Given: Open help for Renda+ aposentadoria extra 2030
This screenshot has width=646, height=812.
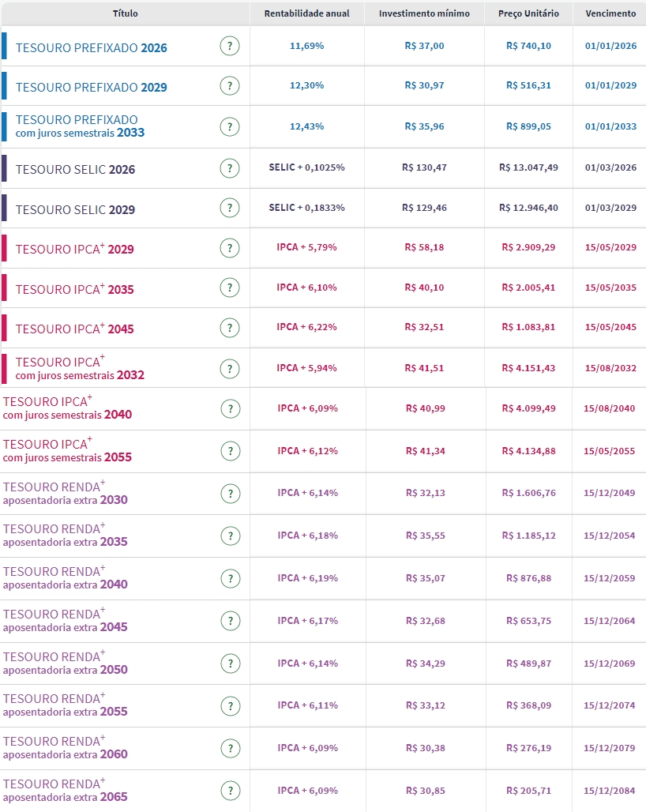Looking at the screenshot, I should point(229,494).
